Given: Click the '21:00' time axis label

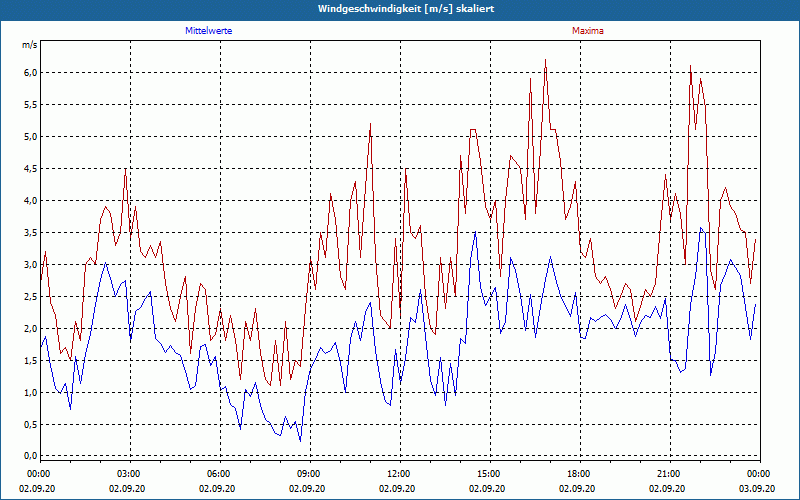Looking at the screenshot, I should coord(667,474).
